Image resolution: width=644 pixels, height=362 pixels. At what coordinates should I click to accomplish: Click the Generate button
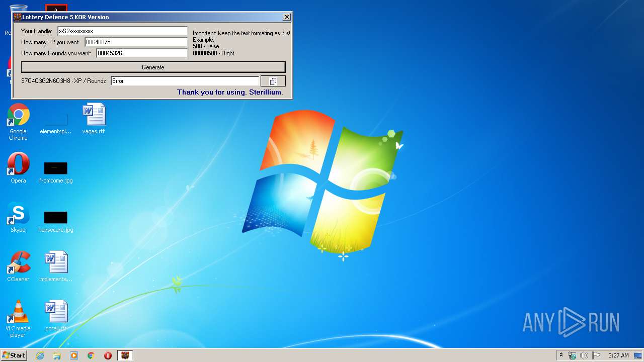(153, 67)
